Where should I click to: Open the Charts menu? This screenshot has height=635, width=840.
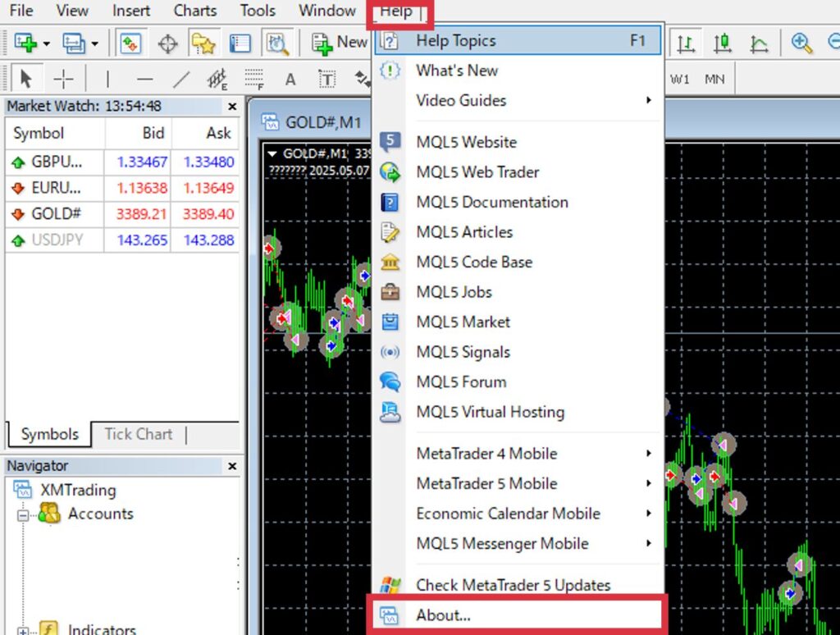[x=195, y=10]
